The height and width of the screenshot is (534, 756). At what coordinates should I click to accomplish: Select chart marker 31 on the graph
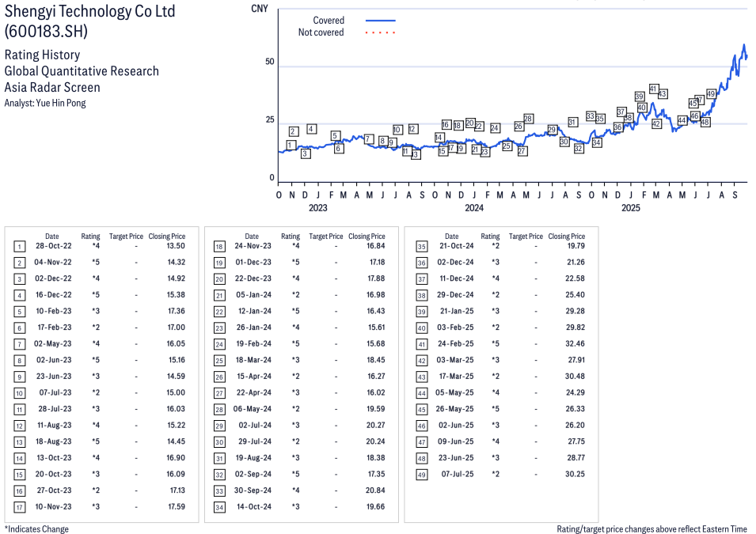point(572,123)
